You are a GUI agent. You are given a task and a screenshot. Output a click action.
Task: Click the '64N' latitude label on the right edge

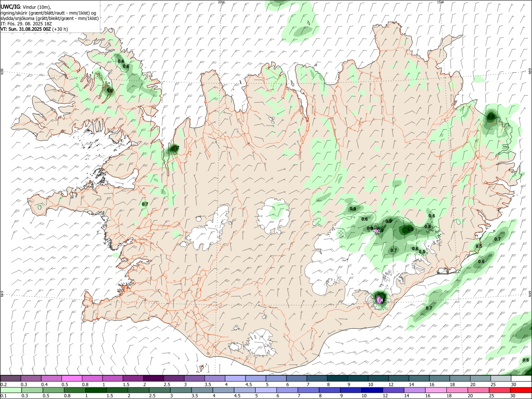[530, 293]
